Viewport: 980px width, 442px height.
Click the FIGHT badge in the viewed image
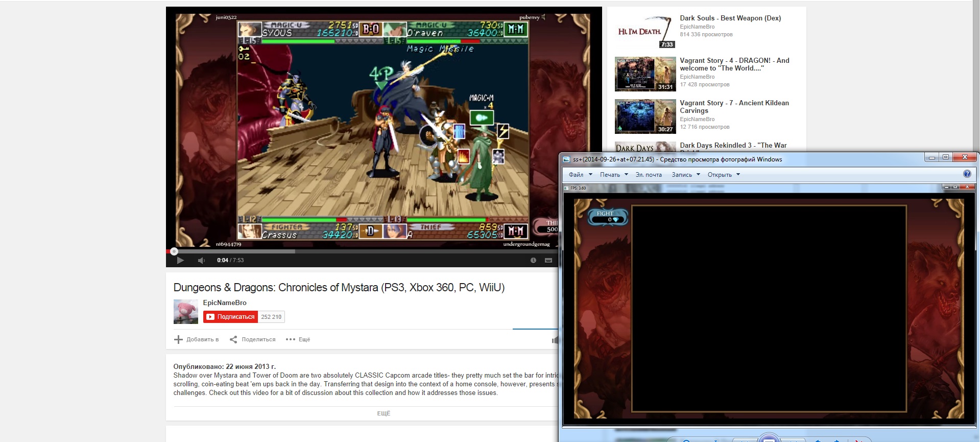[x=608, y=217]
